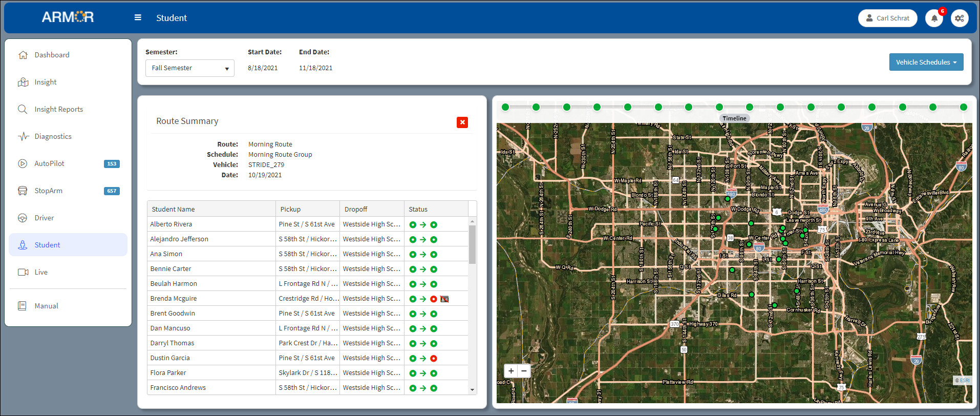Select the Alberto Rivera row

pyautogui.click(x=308, y=224)
